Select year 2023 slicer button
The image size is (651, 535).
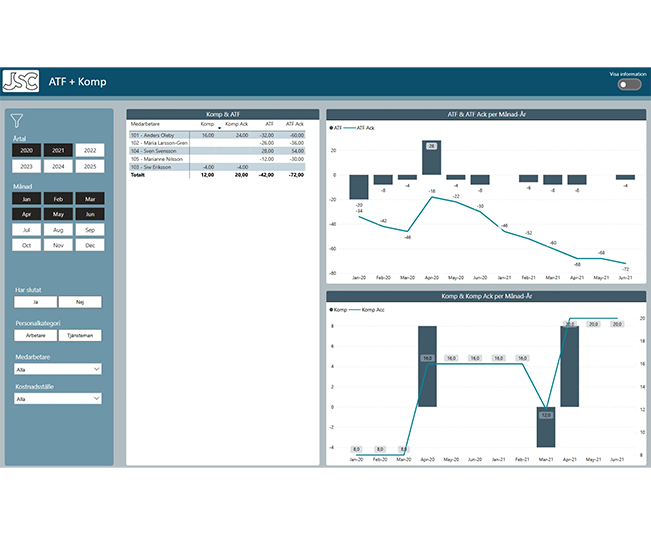tap(26, 166)
